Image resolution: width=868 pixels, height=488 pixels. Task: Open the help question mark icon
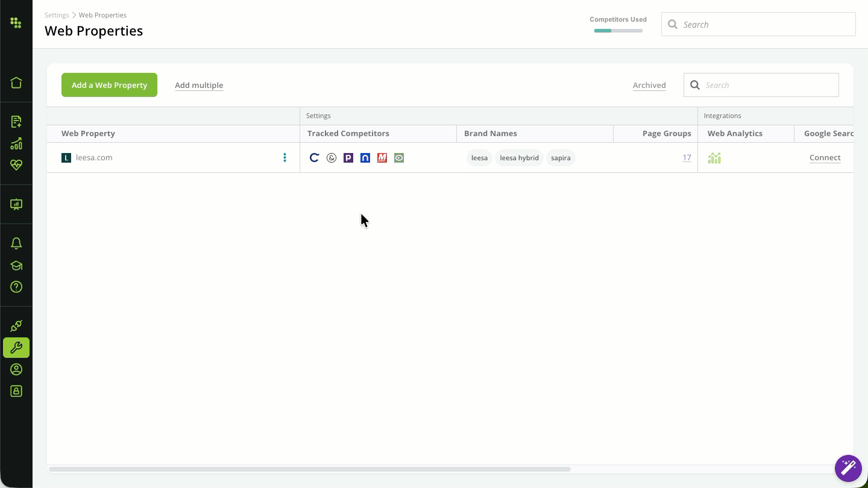16,287
